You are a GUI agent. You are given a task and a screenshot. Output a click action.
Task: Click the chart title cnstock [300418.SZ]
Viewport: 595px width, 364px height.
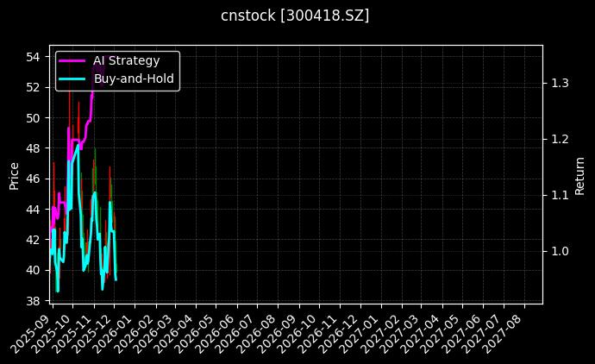(297, 16)
